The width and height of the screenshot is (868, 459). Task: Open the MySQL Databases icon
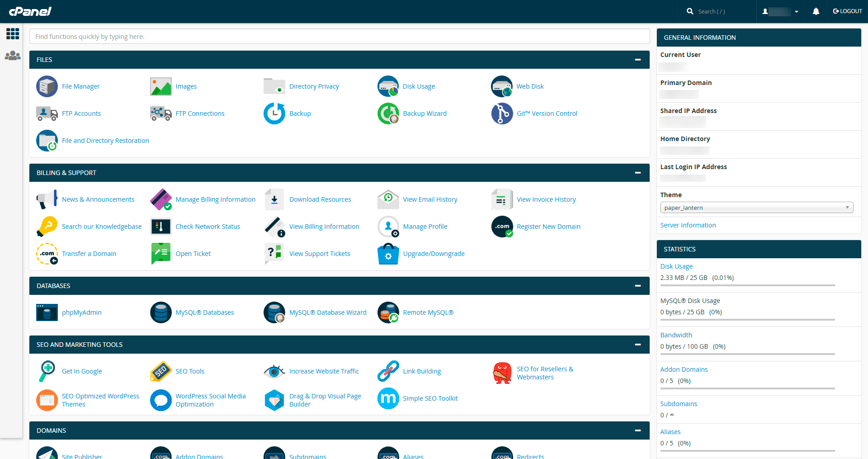(161, 312)
